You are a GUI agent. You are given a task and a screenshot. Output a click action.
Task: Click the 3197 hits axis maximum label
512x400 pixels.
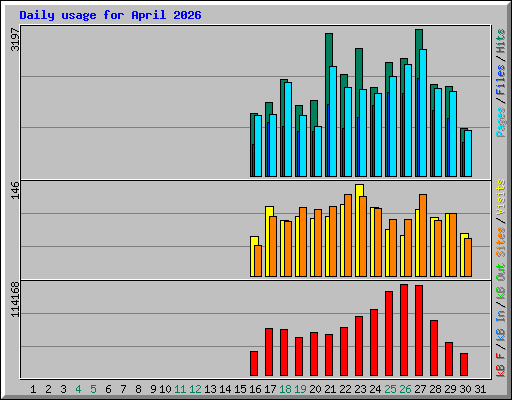click(x=15, y=39)
